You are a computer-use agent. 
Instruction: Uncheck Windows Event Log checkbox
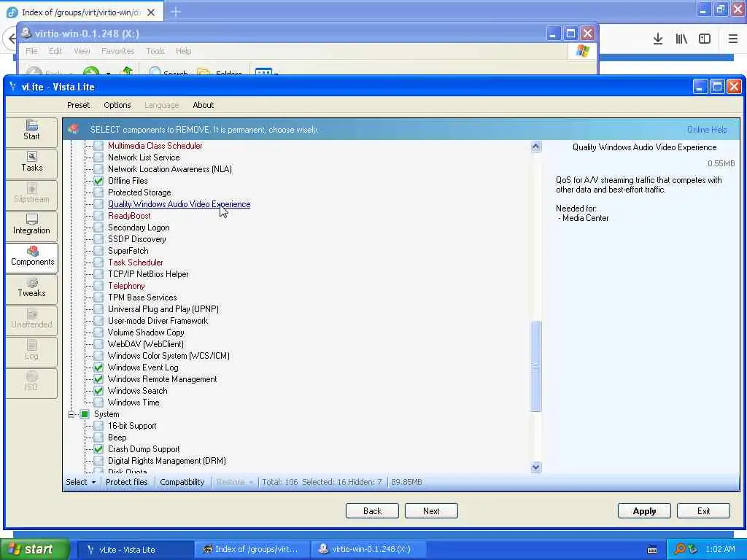tap(98, 367)
